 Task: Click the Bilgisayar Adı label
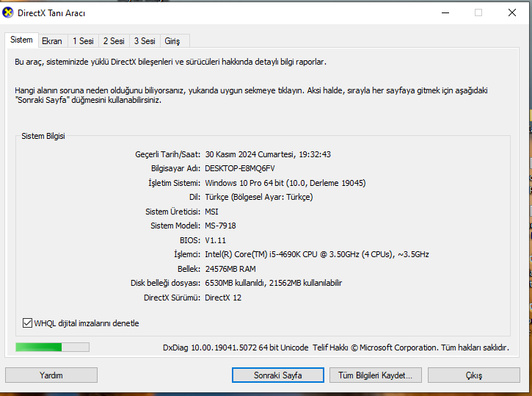(x=176, y=168)
